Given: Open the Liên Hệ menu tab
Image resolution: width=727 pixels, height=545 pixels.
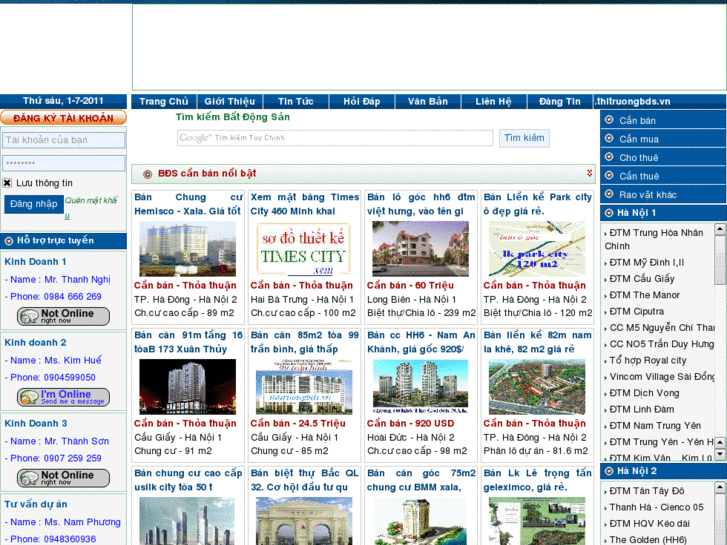Looking at the screenshot, I should pos(493,102).
